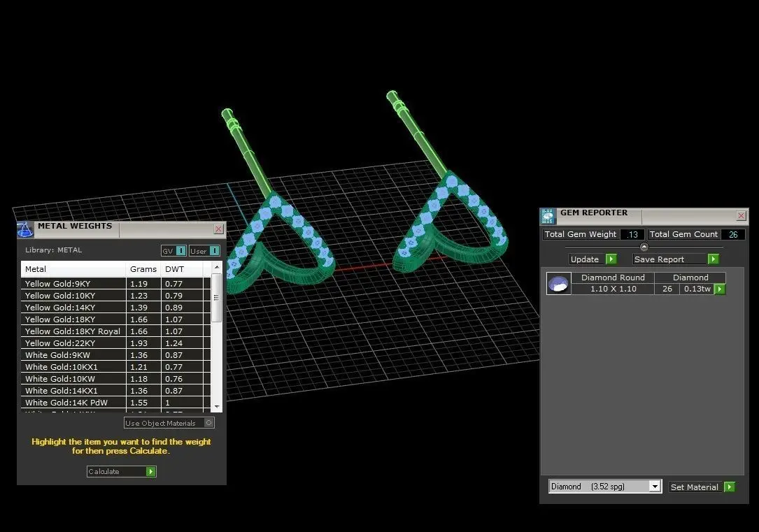The height and width of the screenshot is (532, 759).
Task: Click the 0.13tw weight cell
Action: coord(697,289)
